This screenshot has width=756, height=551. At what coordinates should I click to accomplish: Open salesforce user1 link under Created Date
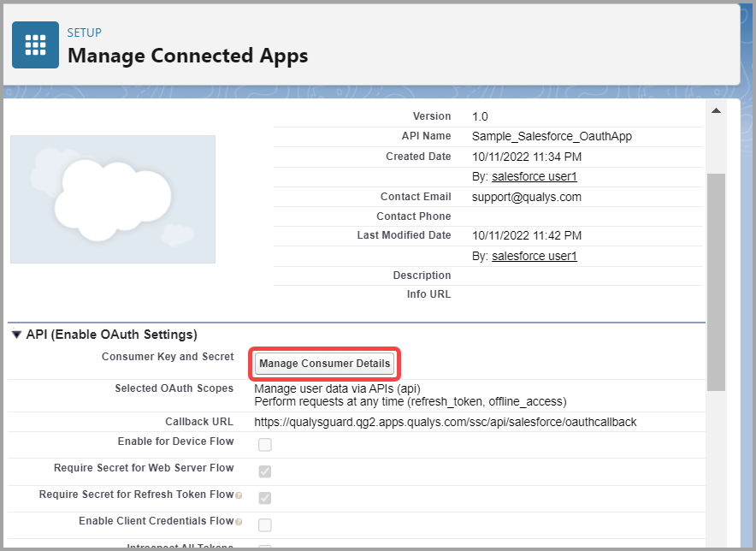pyautogui.click(x=535, y=176)
